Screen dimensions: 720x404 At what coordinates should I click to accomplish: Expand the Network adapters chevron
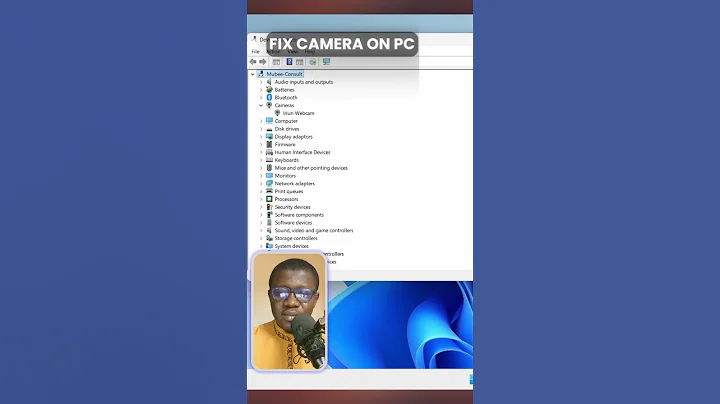[x=261, y=184]
